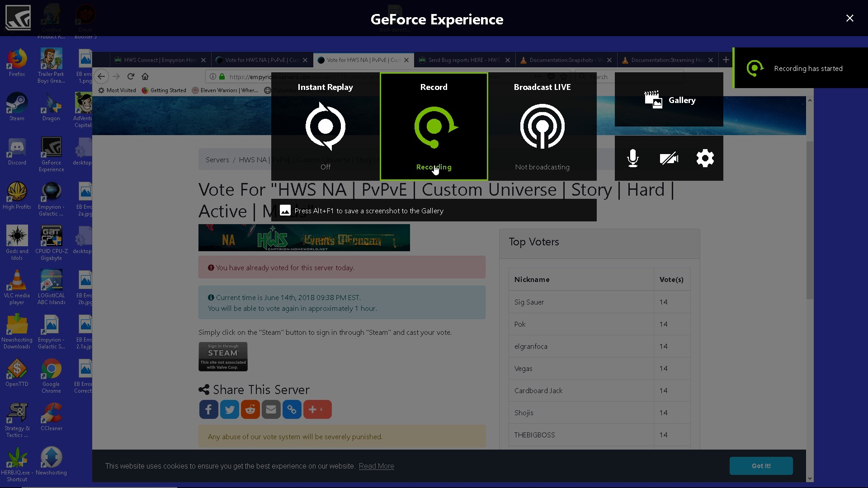Viewport: 868px width, 488px height.
Task: Click the Nickname column header
Action: point(581,279)
